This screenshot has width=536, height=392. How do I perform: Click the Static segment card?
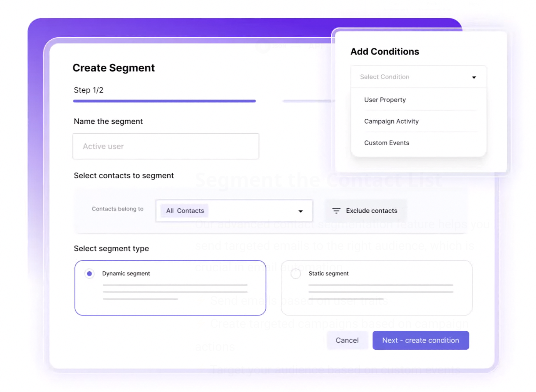point(377,288)
